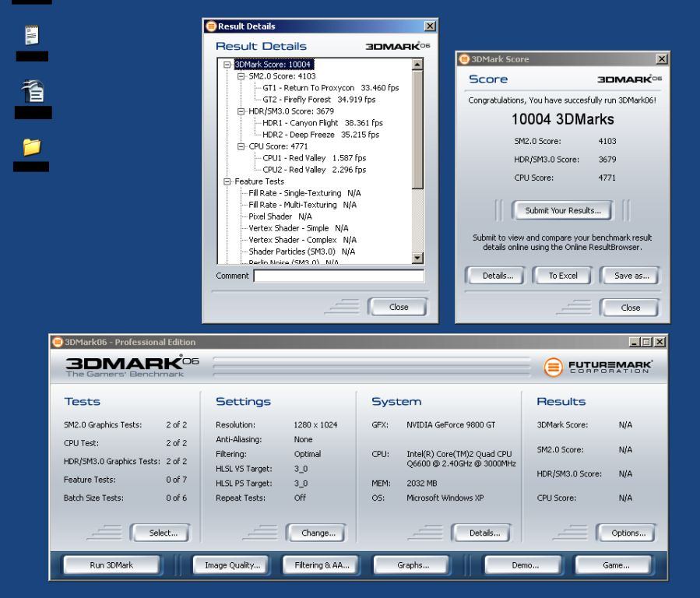The height and width of the screenshot is (598, 700).
Task: Click the 10004 3DMarks score text
Action: point(562,119)
